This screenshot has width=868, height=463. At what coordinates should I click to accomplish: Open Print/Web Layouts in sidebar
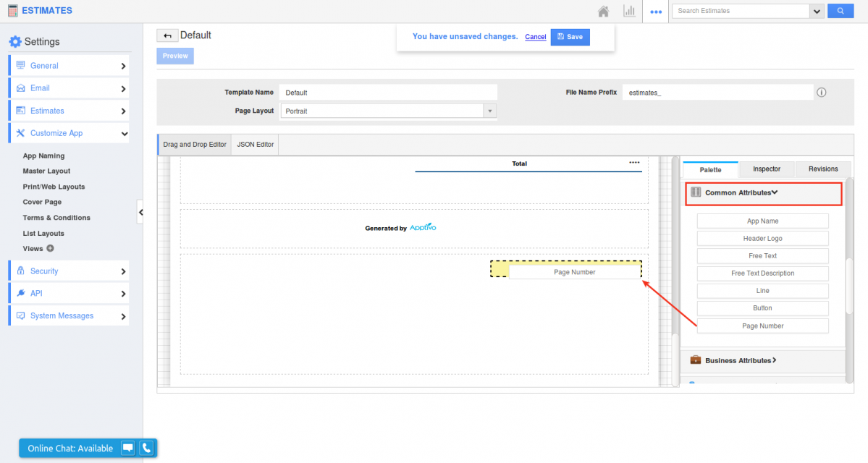click(54, 187)
